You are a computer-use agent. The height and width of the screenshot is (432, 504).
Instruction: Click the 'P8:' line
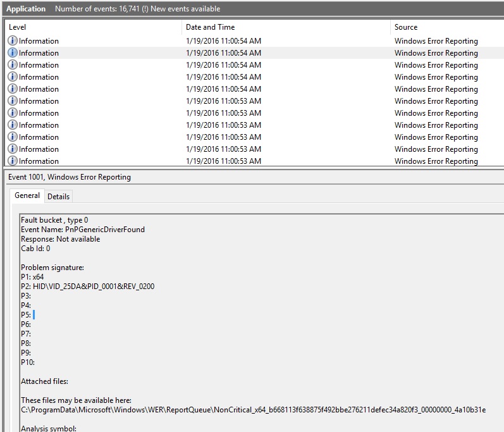[x=26, y=343]
